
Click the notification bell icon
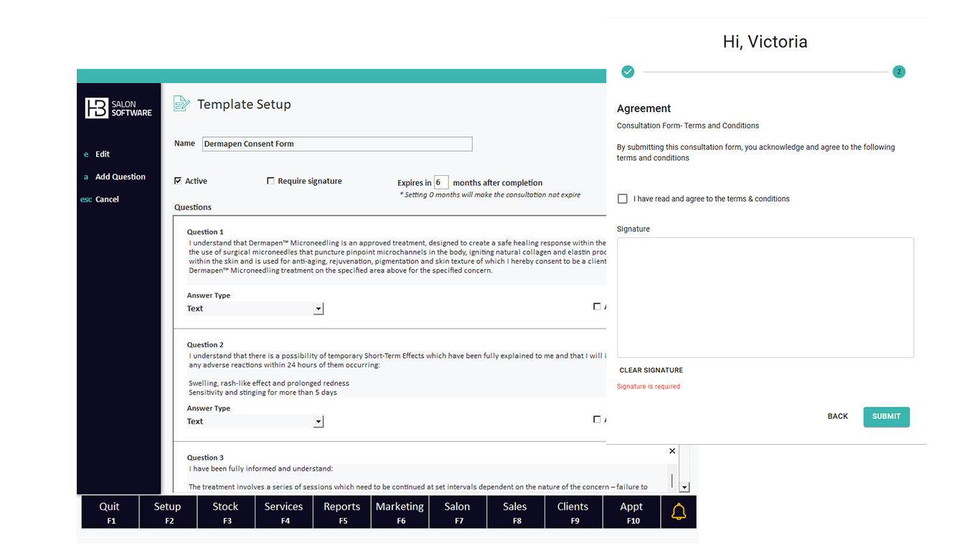pyautogui.click(x=678, y=512)
